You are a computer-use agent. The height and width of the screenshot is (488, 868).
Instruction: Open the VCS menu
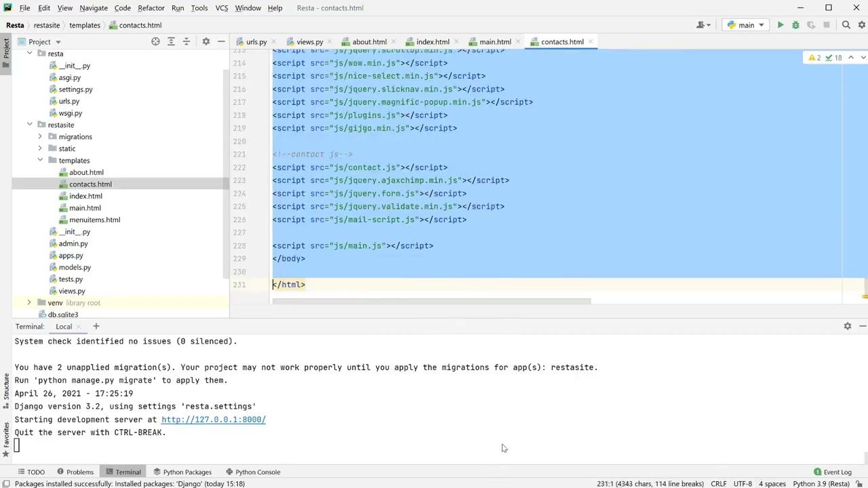(222, 8)
